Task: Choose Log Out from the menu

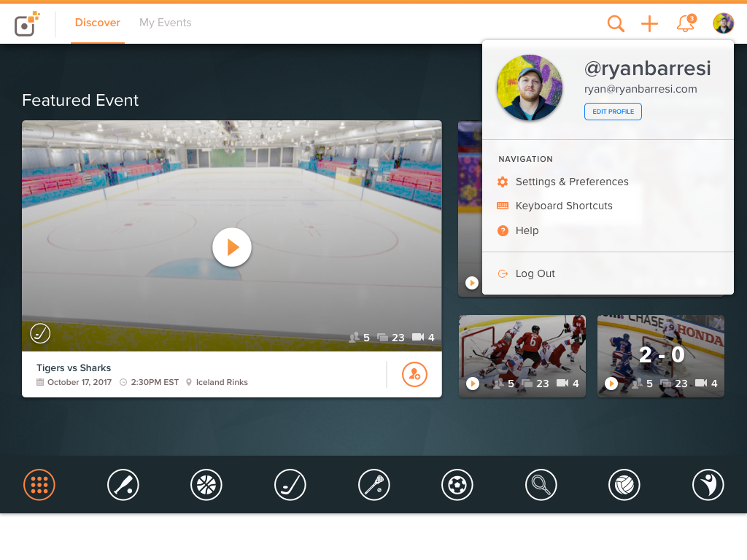Action: point(535,273)
